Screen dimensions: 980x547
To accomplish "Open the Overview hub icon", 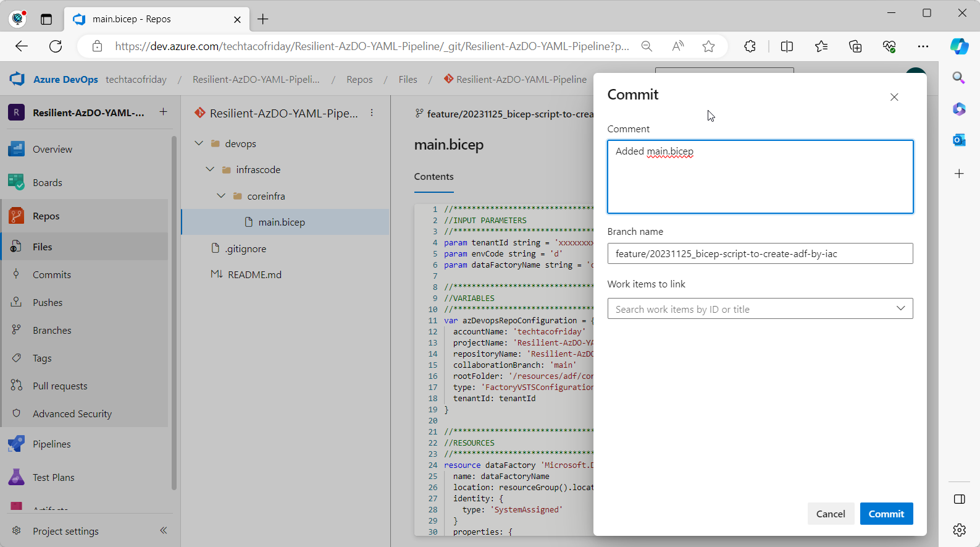I will (x=17, y=149).
